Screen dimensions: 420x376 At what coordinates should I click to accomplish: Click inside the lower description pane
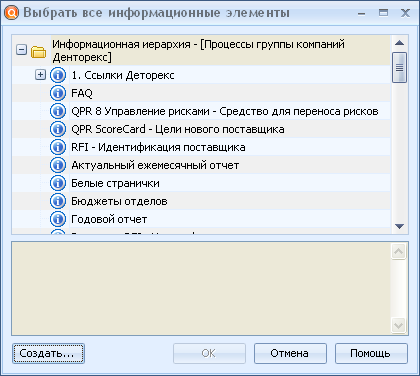tap(201, 288)
